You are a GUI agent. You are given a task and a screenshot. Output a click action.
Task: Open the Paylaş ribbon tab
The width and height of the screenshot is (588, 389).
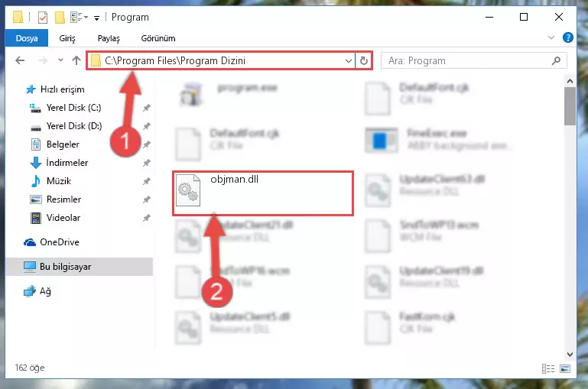click(109, 38)
